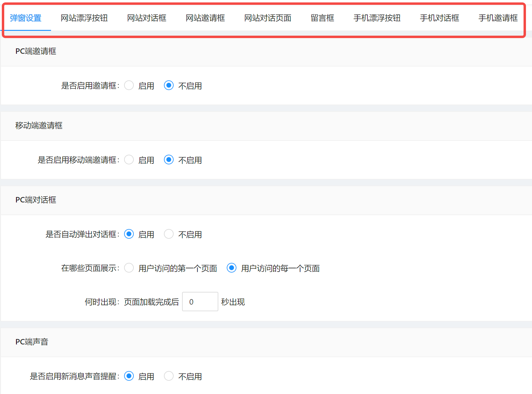Select 不启用 for 移动端邀请框

[169, 160]
